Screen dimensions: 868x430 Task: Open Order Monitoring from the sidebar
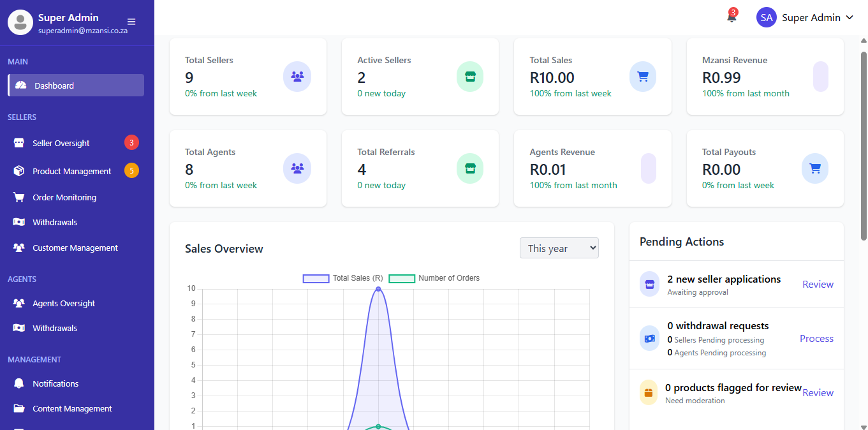[x=64, y=197]
